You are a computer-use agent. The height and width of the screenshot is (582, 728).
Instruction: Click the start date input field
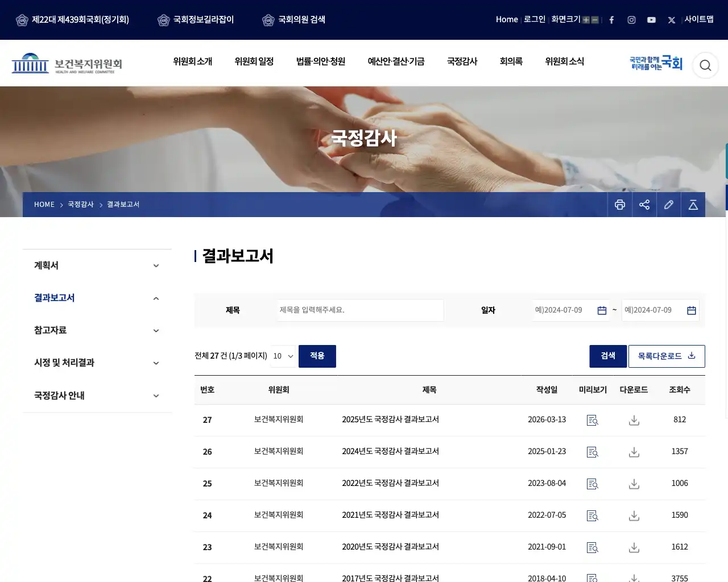pyautogui.click(x=570, y=310)
